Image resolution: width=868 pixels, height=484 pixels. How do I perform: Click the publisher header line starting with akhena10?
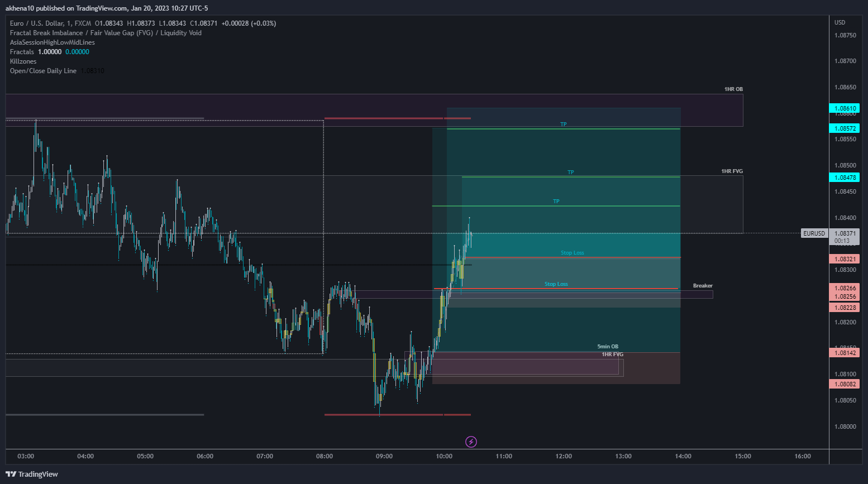(107, 8)
